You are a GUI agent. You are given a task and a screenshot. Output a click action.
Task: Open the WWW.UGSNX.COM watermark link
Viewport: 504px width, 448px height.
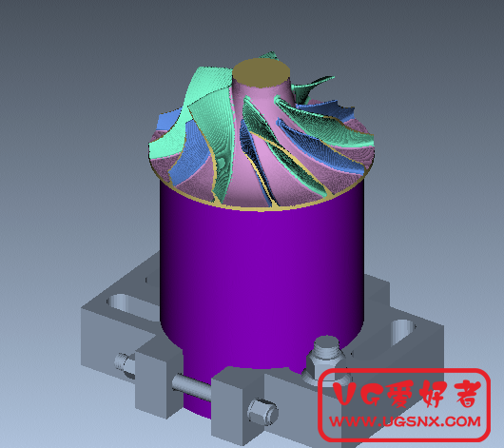tap(405, 421)
